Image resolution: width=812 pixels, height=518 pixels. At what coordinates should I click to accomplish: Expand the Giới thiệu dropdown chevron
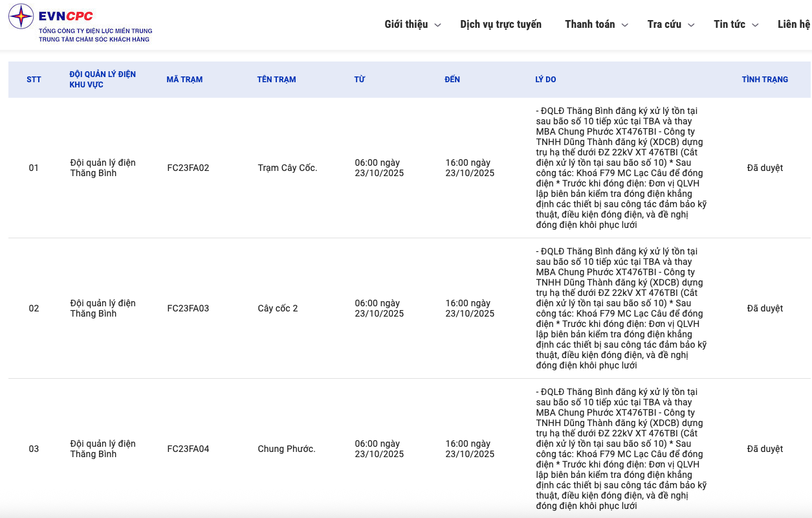[x=438, y=25]
